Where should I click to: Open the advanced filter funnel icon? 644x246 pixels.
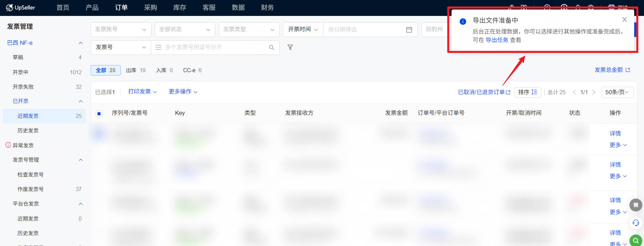tap(290, 47)
